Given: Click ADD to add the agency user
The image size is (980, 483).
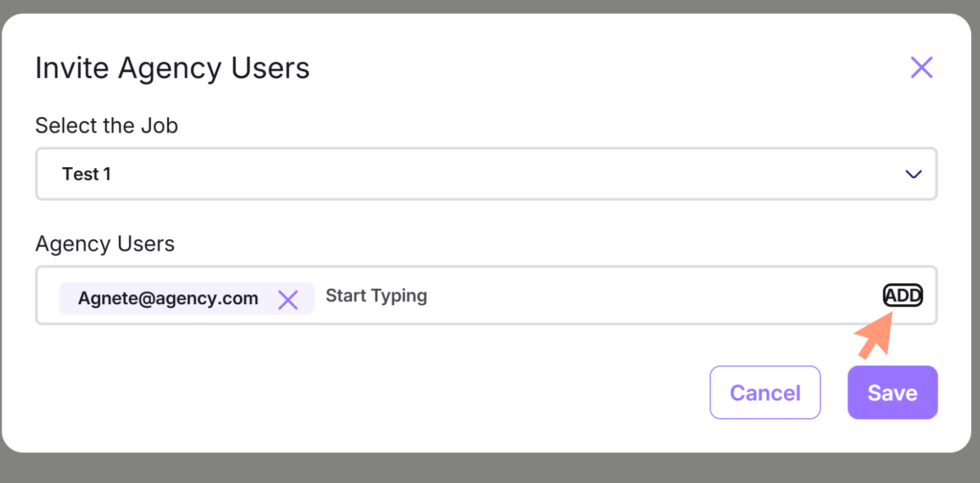Looking at the screenshot, I should 902,295.
